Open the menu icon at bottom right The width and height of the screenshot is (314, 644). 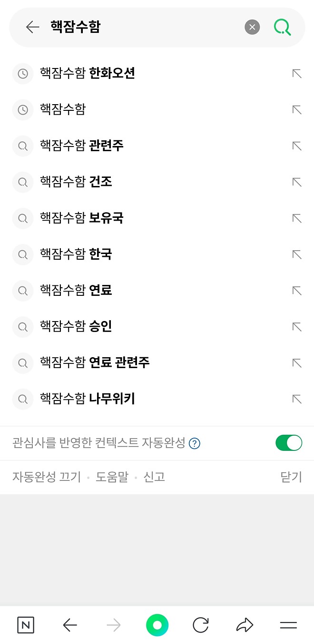pos(288,625)
